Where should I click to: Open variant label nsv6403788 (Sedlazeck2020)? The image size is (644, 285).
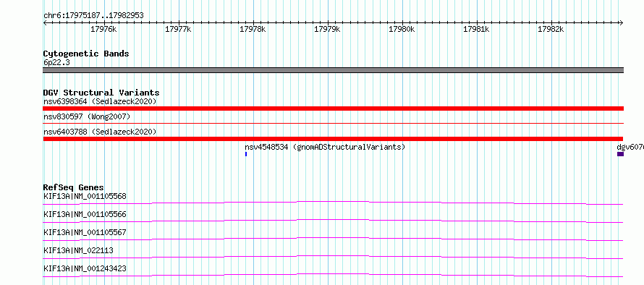coord(100,132)
